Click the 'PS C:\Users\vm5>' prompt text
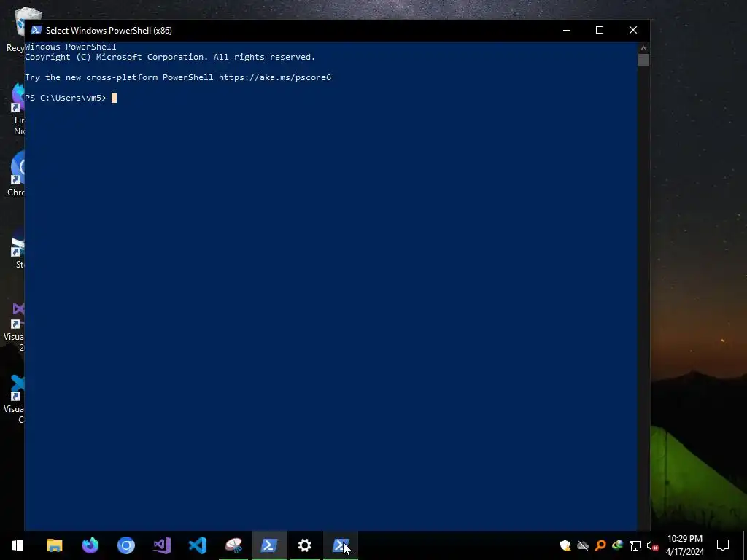The height and width of the screenshot is (560, 747). [x=65, y=98]
